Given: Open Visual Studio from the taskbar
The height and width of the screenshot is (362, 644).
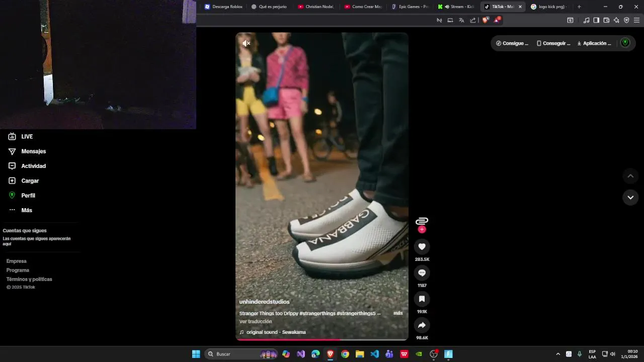Looking at the screenshot, I should coord(301,354).
